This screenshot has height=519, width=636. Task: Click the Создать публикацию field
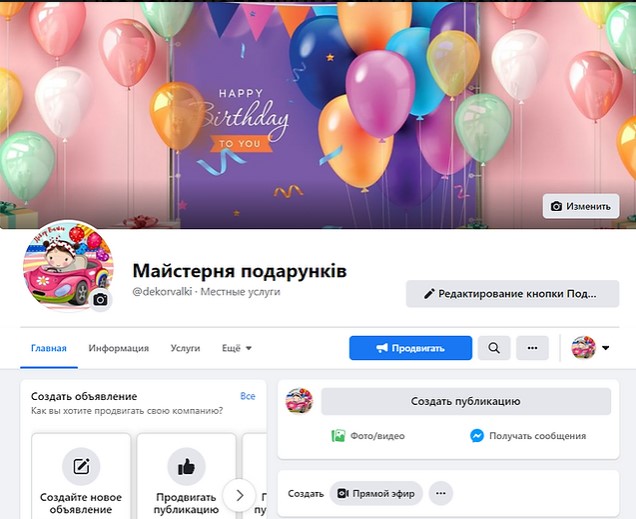click(466, 401)
